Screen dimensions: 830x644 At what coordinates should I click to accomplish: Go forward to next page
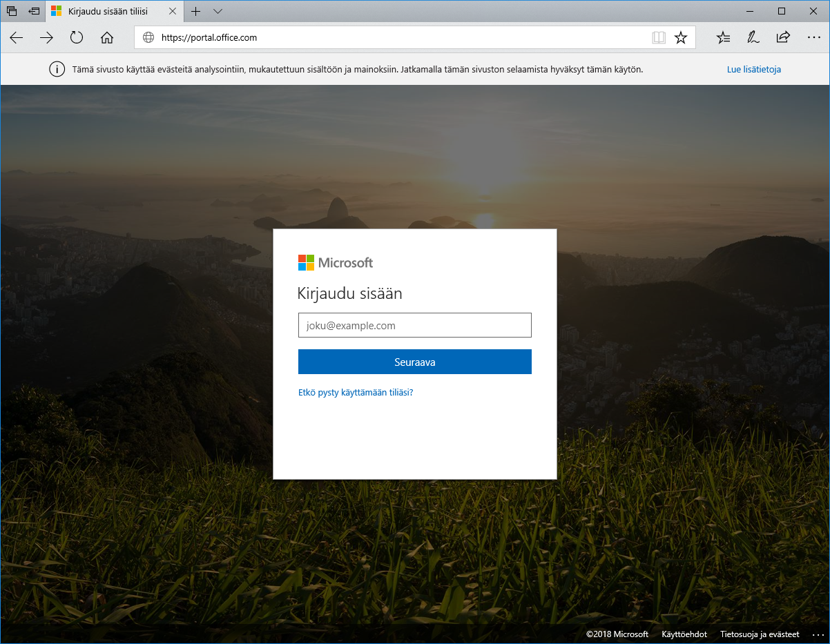coord(46,38)
